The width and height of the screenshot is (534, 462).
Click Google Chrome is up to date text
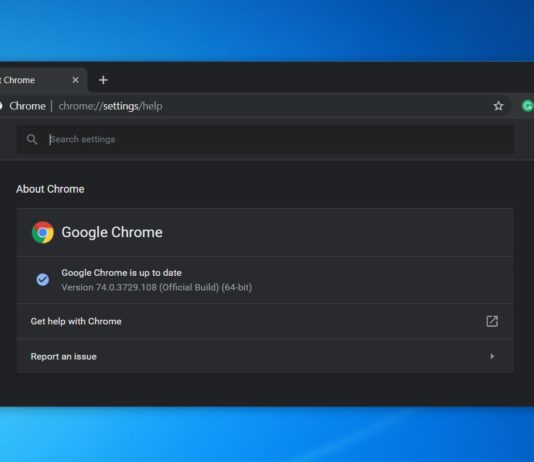coord(121,273)
